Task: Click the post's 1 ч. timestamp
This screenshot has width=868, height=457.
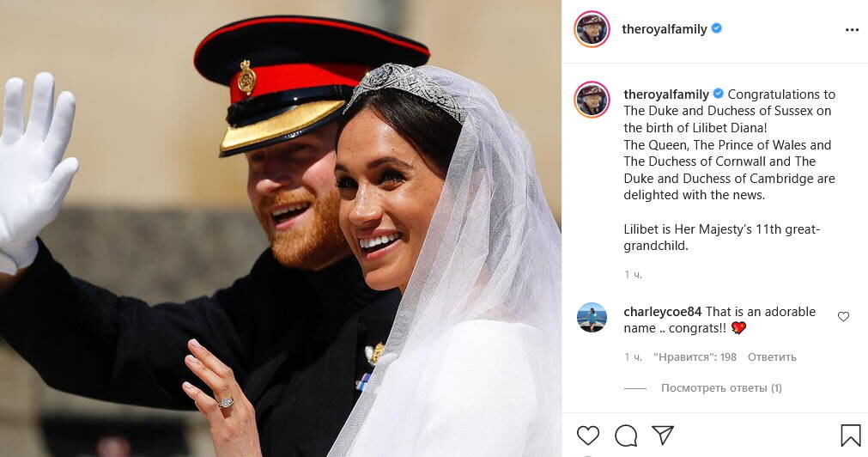Action: click(x=633, y=275)
